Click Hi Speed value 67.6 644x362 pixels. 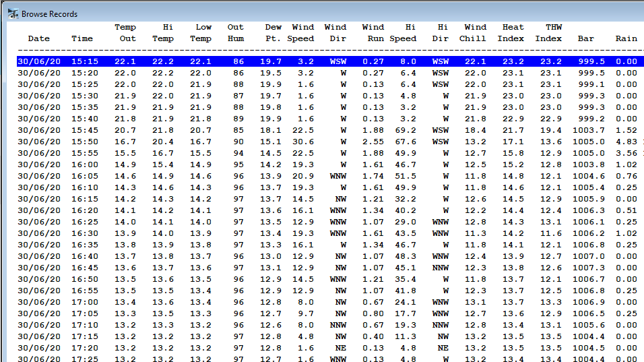tap(406, 142)
